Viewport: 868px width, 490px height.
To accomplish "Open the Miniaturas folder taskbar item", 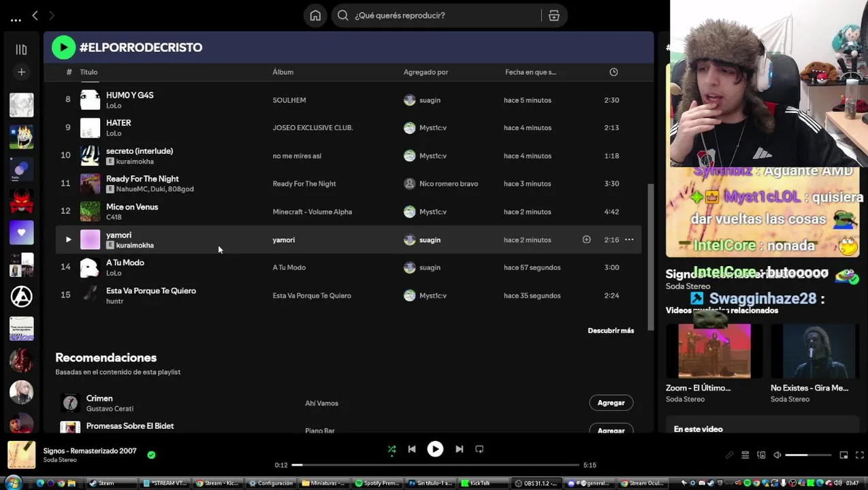I will 325,483.
